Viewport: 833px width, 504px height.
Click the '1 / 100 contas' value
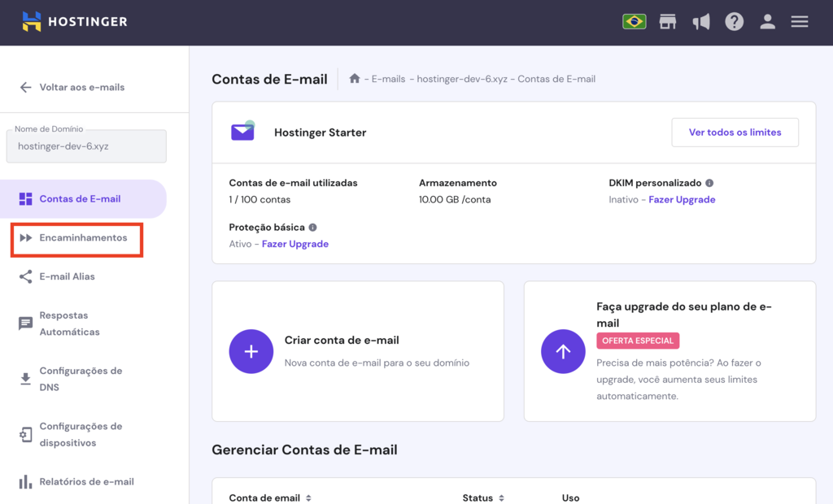(x=259, y=200)
